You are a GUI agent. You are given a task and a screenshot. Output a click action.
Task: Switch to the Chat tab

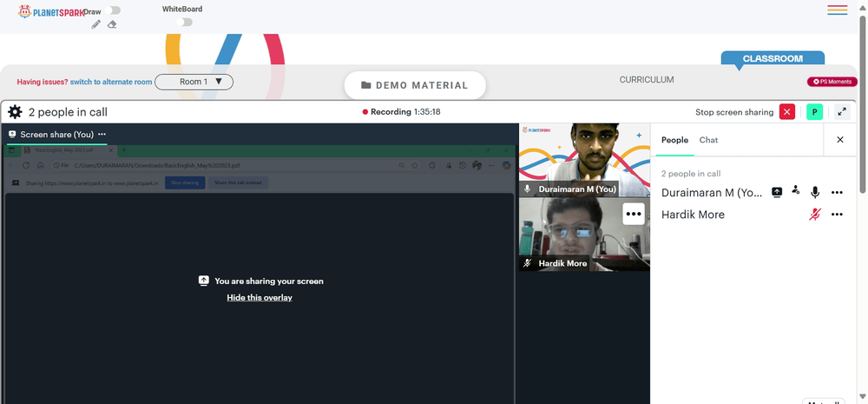point(708,140)
